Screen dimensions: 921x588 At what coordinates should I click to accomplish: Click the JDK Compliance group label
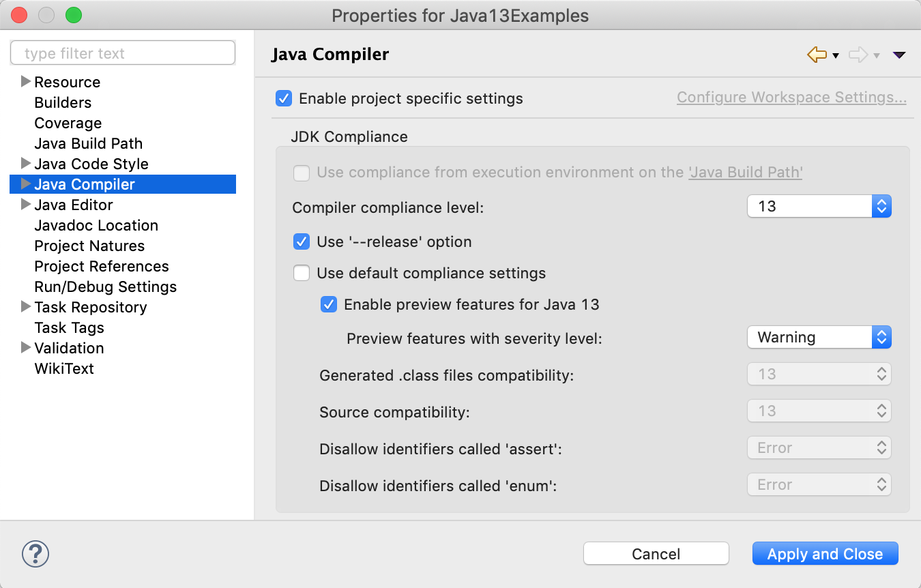click(349, 136)
